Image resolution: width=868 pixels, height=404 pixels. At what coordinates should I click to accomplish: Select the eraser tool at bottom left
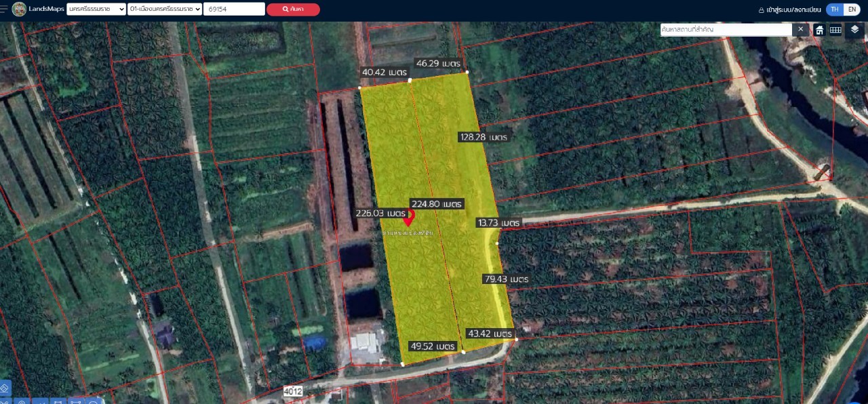pos(5,388)
